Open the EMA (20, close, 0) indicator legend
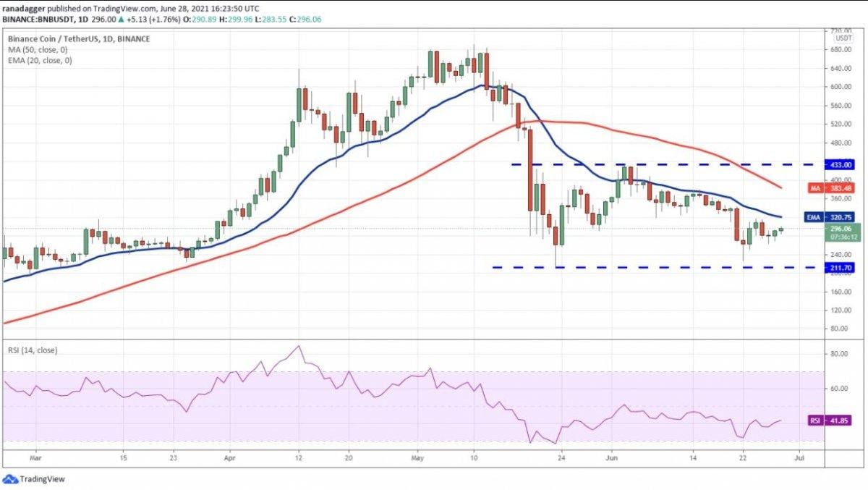 point(41,61)
